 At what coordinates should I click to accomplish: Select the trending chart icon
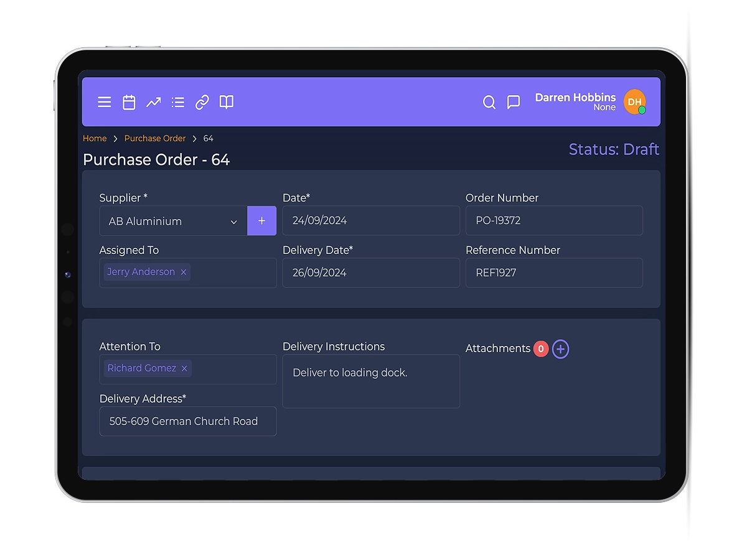coord(153,101)
